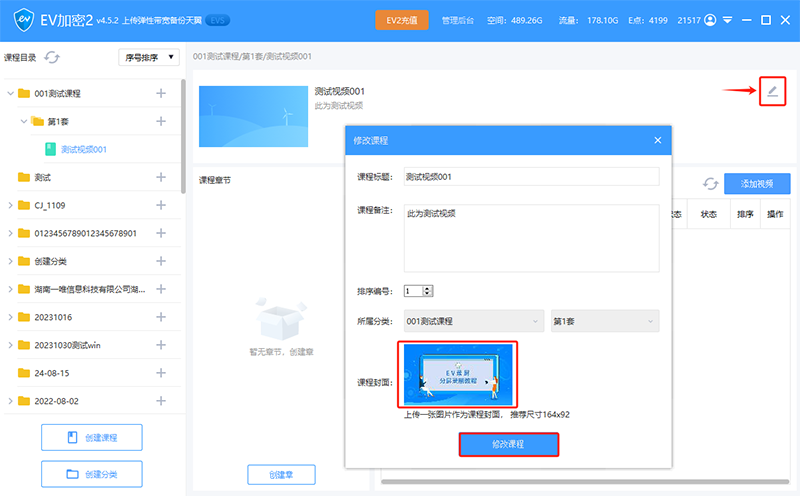
Task: Click the 课程标题 text input field
Action: pyautogui.click(x=531, y=177)
